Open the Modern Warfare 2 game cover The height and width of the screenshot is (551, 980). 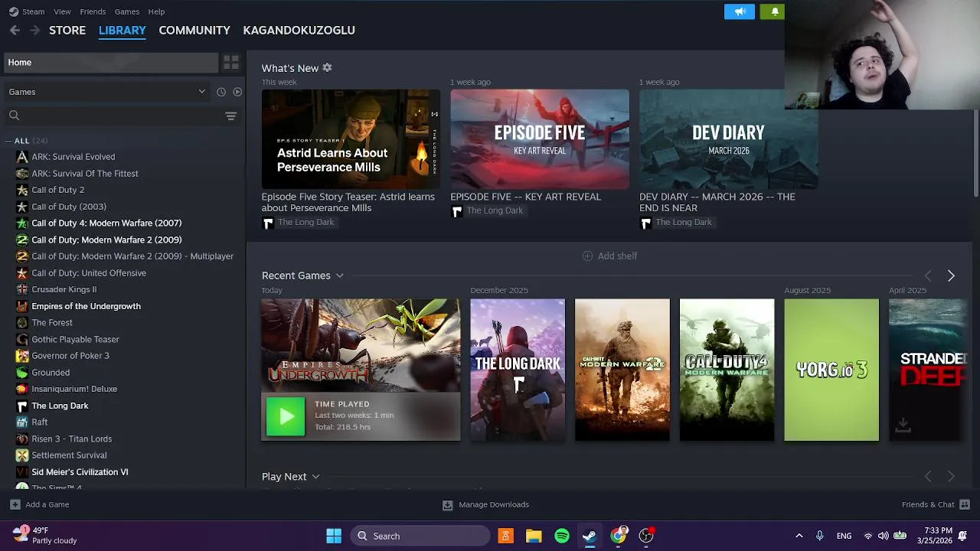point(622,370)
